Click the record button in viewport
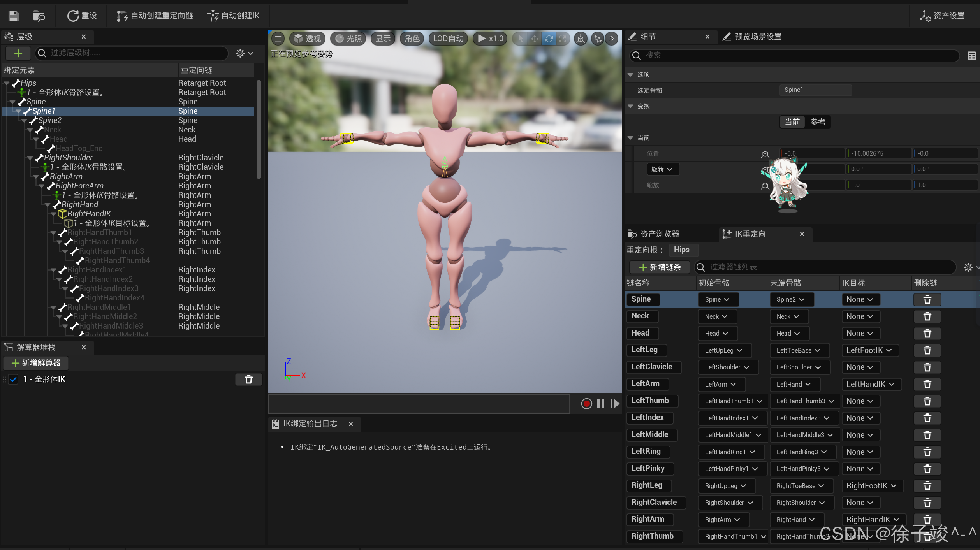This screenshot has height=550, width=980. pyautogui.click(x=586, y=404)
